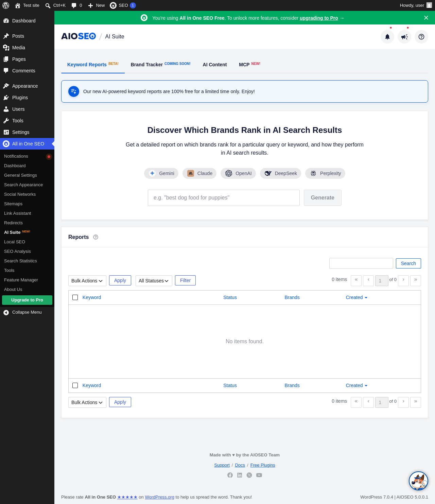The width and height of the screenshot is (435, 504).
Task: Open the Docs footer link
Action: 240,465
